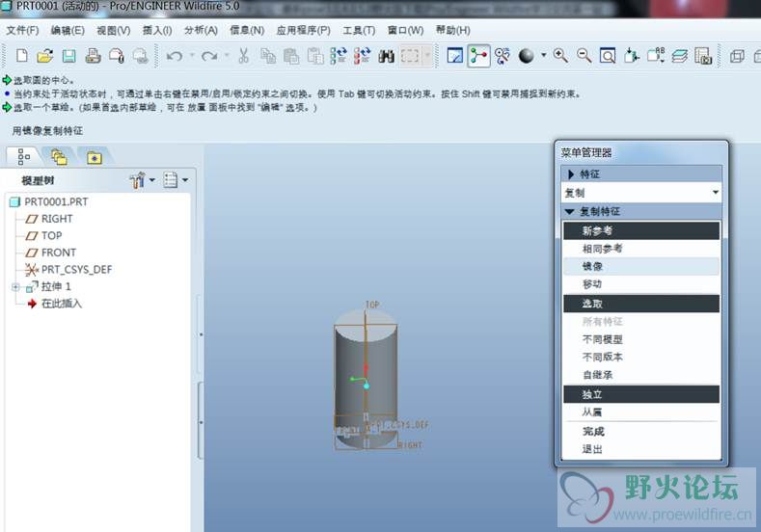Viewport: 761px width, 532px height.
Task: Click the Cut scissors icon
Action: pos(243,56)
